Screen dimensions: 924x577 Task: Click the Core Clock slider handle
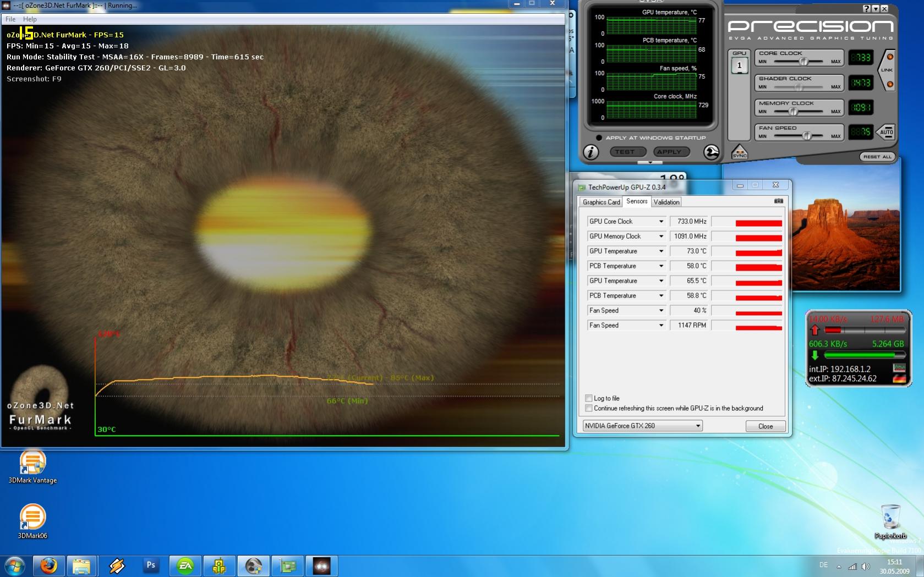pyautogui.click(x=803, y=62)
